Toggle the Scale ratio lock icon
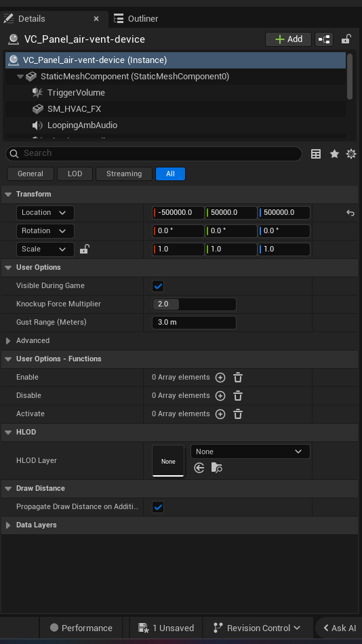Image resolution: width=362 pixels, height=644 pixels. [x=84, y=249]
